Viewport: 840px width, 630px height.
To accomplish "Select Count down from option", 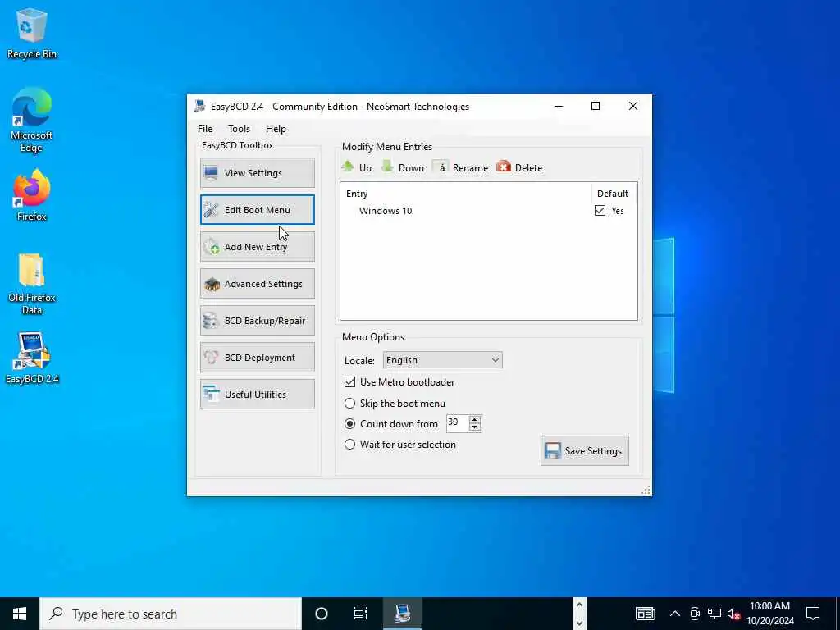I will (x=349, y=424).
